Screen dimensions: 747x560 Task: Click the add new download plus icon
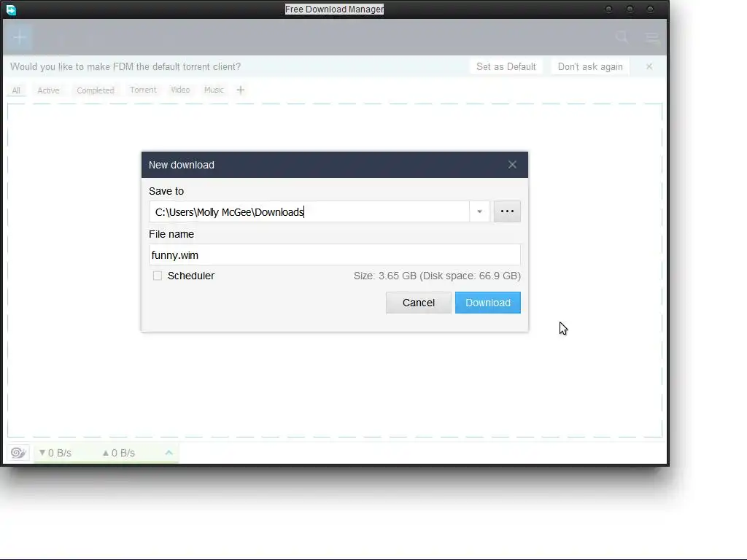point(20,37)
